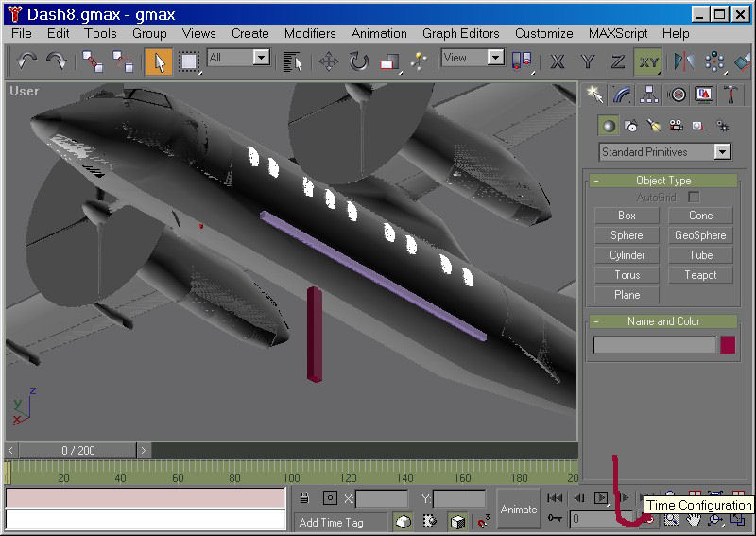Click the red object color swatch

click(728, 345)
